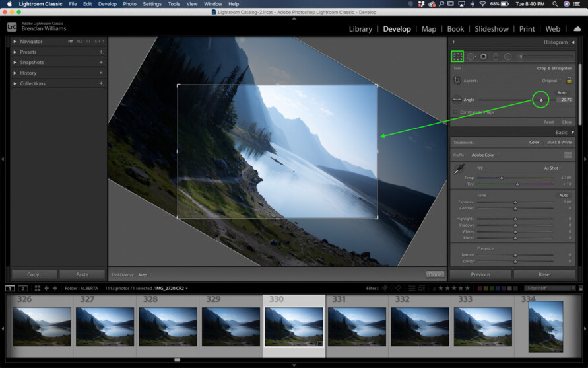Open the White Balance As Shot dropdown
588x368 pixels.
click(x=552, y=168)
